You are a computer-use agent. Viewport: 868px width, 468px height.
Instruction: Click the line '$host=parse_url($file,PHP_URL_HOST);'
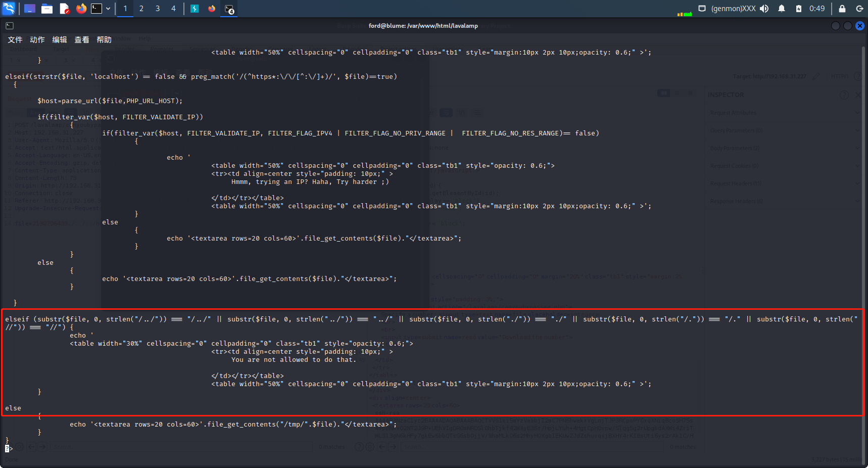coord(110,101)
